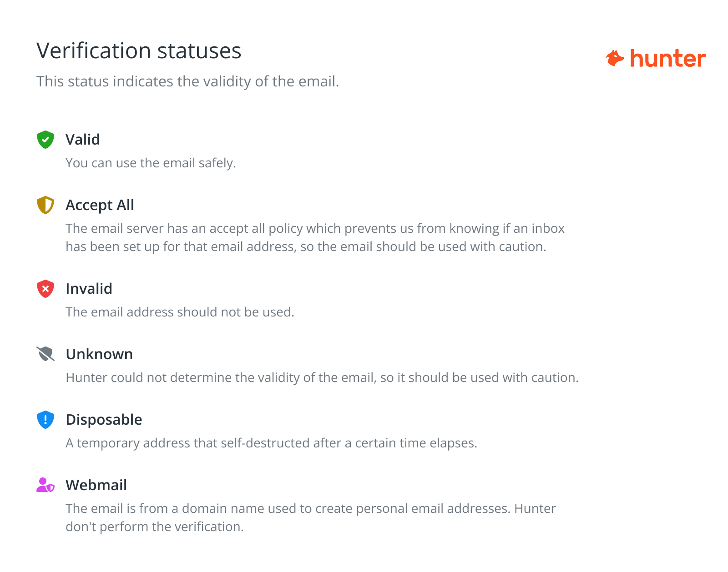Click the blue Disposable shield icon
The width and height of the screenshot is (728, 572).
(45, 420)
